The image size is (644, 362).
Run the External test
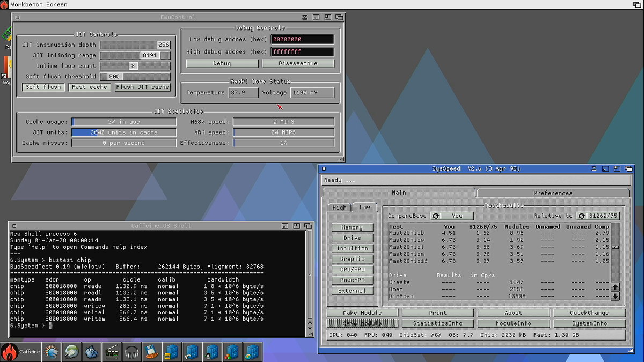[352, 291]
